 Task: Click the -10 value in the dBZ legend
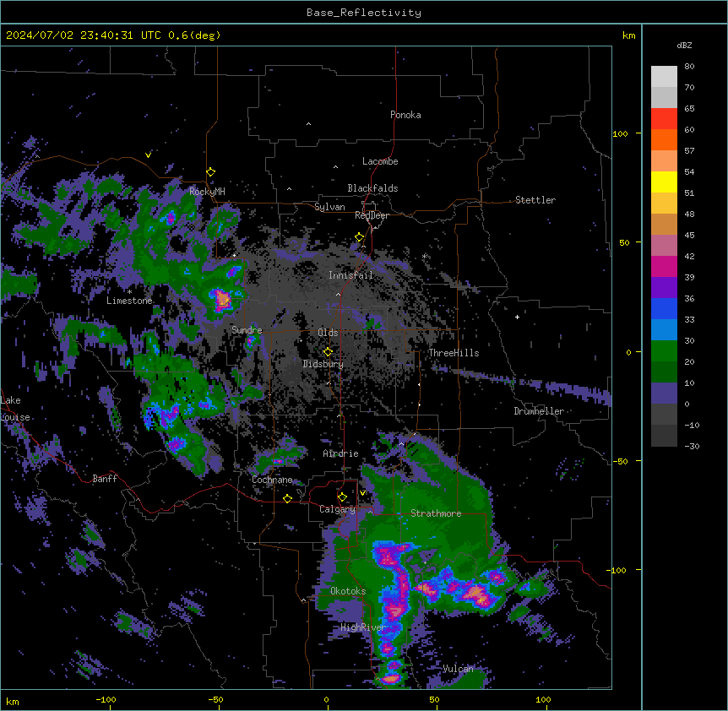(692, 425)
